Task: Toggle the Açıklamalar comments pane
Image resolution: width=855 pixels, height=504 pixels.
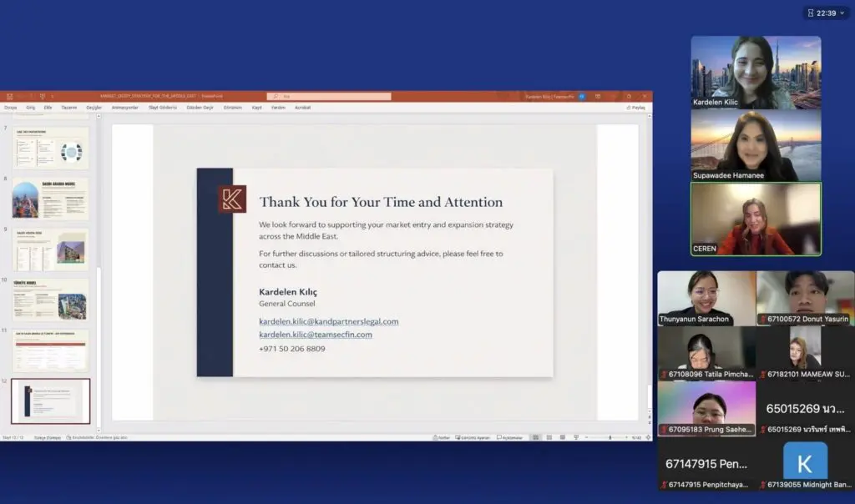Action: pyautogui.click(x=508, y=437)
